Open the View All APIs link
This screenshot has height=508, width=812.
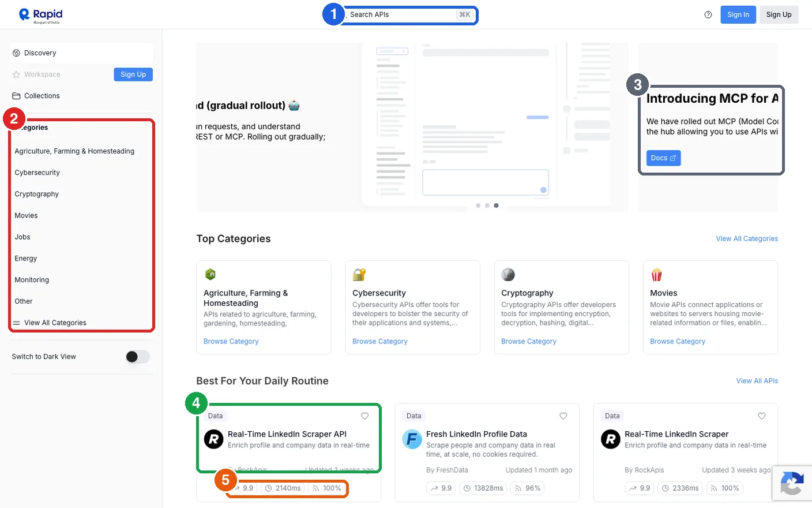[757, 381]
